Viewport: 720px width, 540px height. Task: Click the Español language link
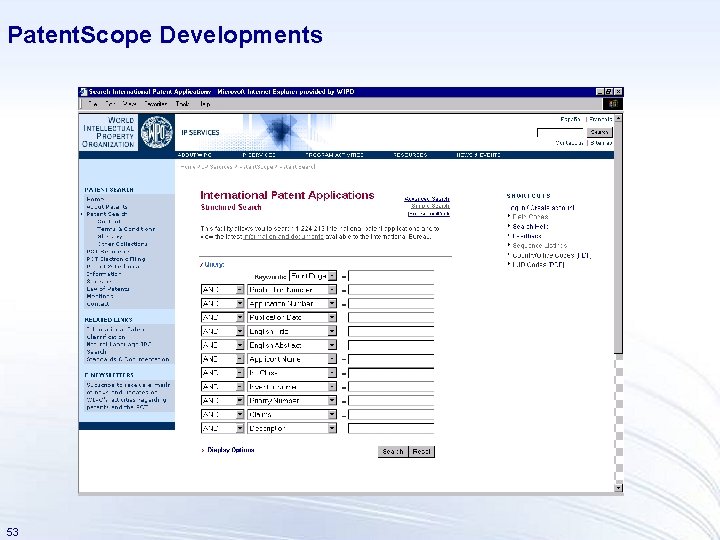570,119
